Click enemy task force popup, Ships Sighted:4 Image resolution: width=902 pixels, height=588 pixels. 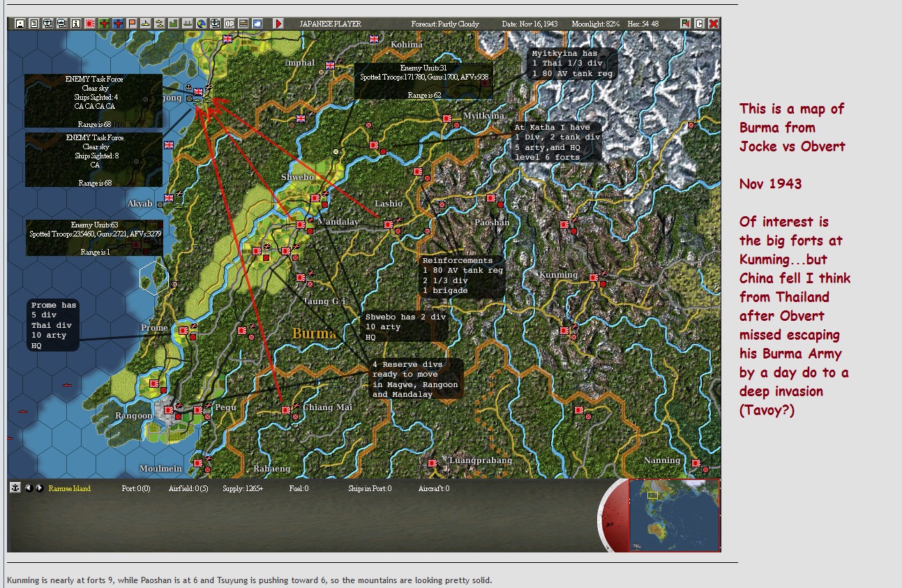(x=93, y=101)
